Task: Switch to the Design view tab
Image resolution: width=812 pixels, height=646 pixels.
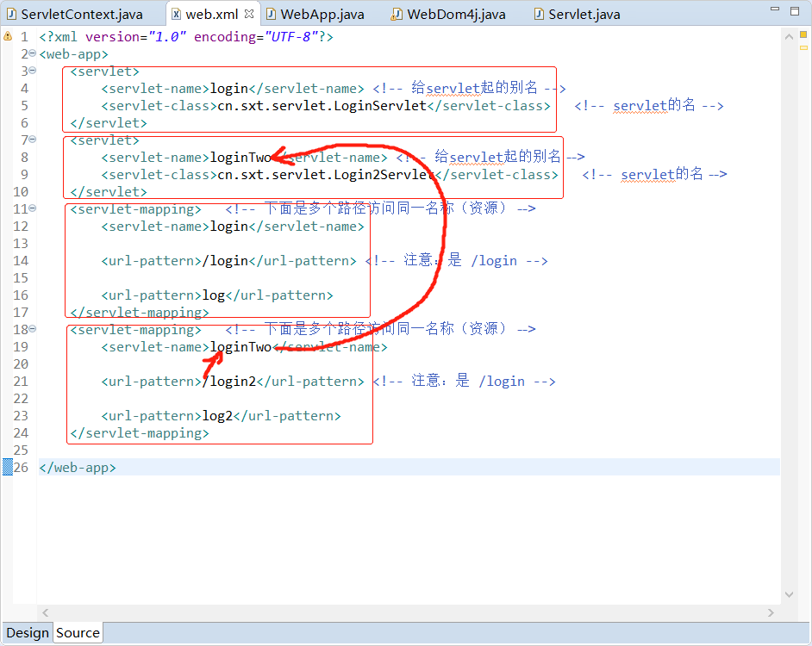Action: pos(28,633)
